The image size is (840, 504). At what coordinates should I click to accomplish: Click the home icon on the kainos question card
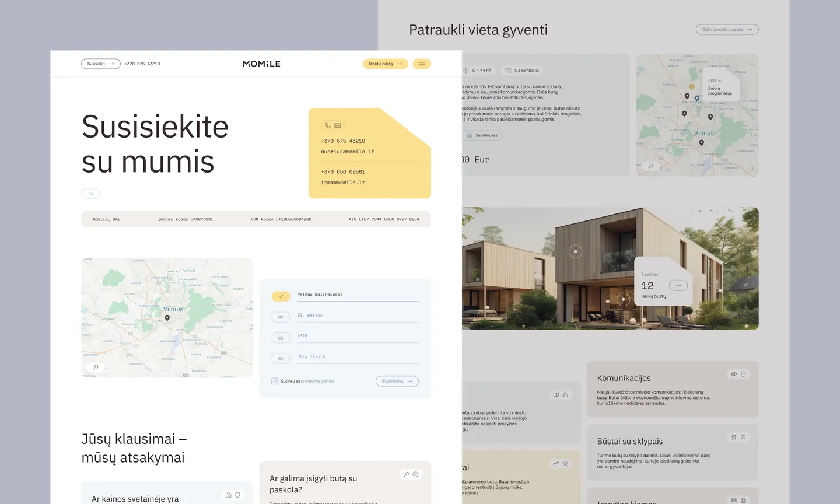pyautogui.click(x=228, y=495)
